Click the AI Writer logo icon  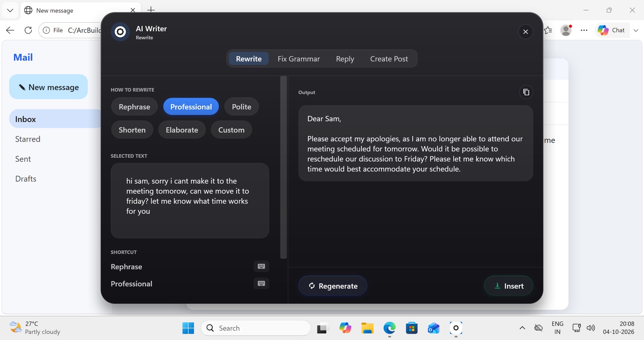click(120, 32)
